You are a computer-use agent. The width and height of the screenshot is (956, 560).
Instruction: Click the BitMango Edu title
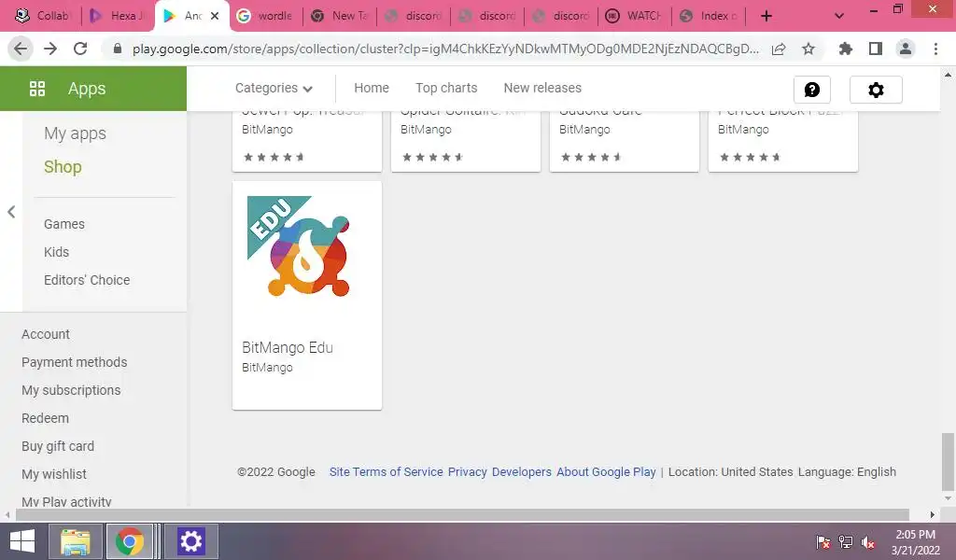coord(288,347)
